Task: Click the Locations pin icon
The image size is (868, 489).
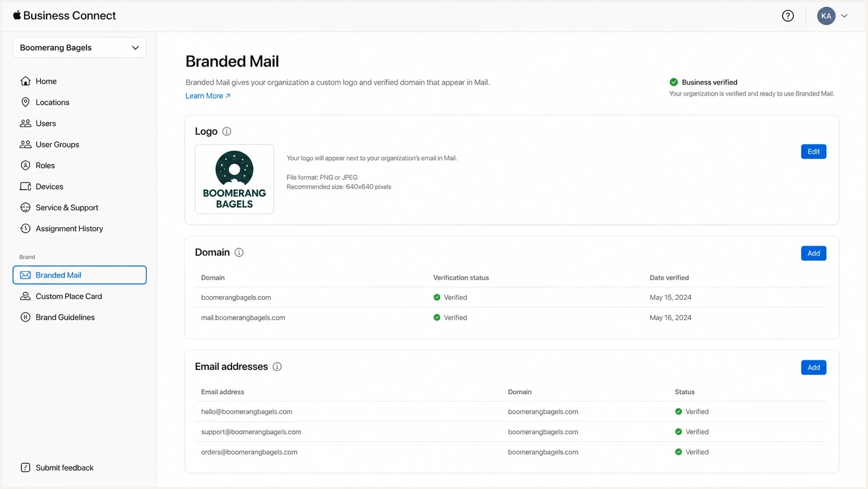Action: coord(25,102)
